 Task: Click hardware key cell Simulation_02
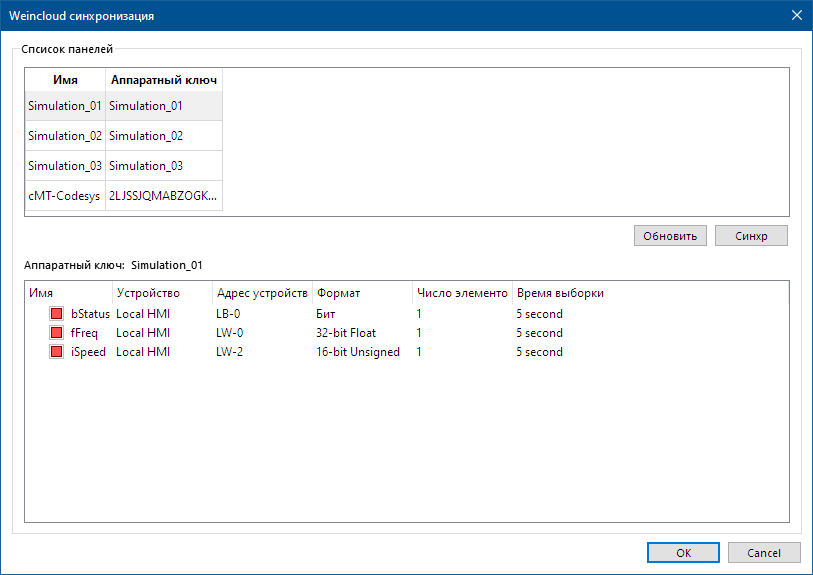[x=164, y=136]
